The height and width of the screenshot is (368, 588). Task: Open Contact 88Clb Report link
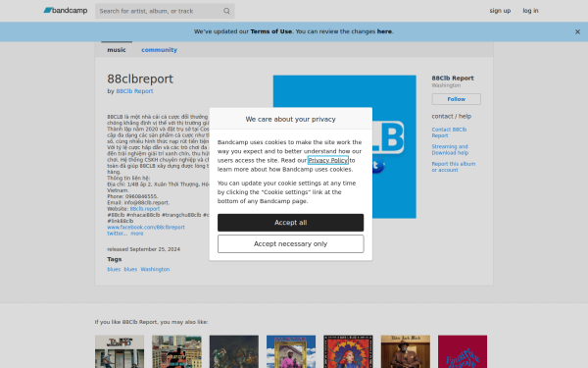point(449,132)
